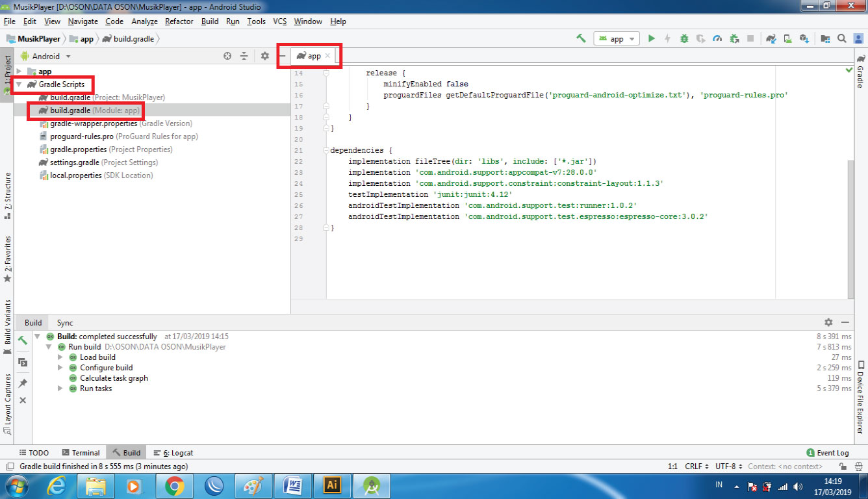Select build.gradle (Module: app)
Image resolution: width=868 pixels, height=499 pixels.
click(x=89, y=110)
